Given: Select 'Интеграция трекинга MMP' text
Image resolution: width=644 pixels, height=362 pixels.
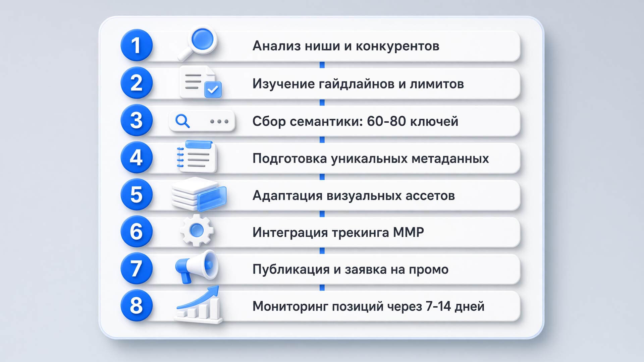Looking at the screenshot, I should 338,232.
